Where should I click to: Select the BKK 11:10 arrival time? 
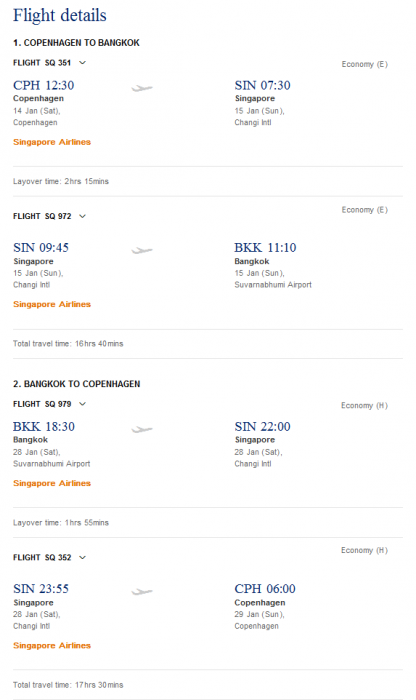click(x=265, y=247)
